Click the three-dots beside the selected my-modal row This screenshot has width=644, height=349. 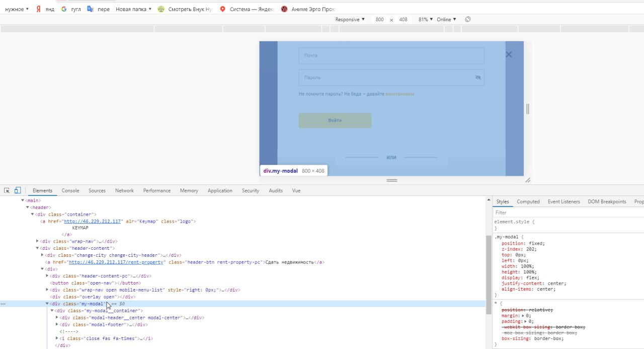(x=4, y=304)
